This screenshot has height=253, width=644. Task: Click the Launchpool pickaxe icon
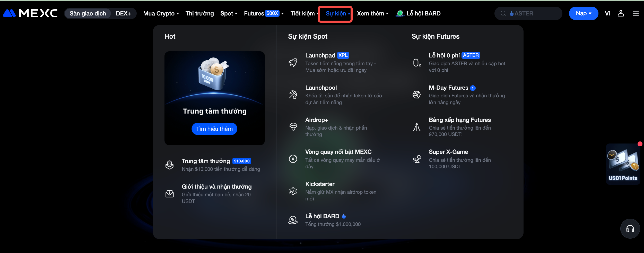(293, 95)
